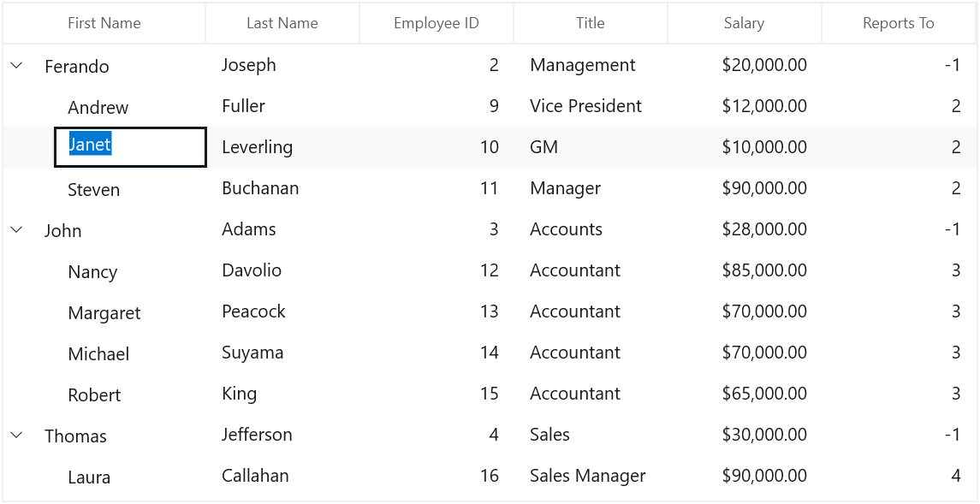Click the Leverling last name cell
This screenshot has height=504, width=980.
point(282,147)
